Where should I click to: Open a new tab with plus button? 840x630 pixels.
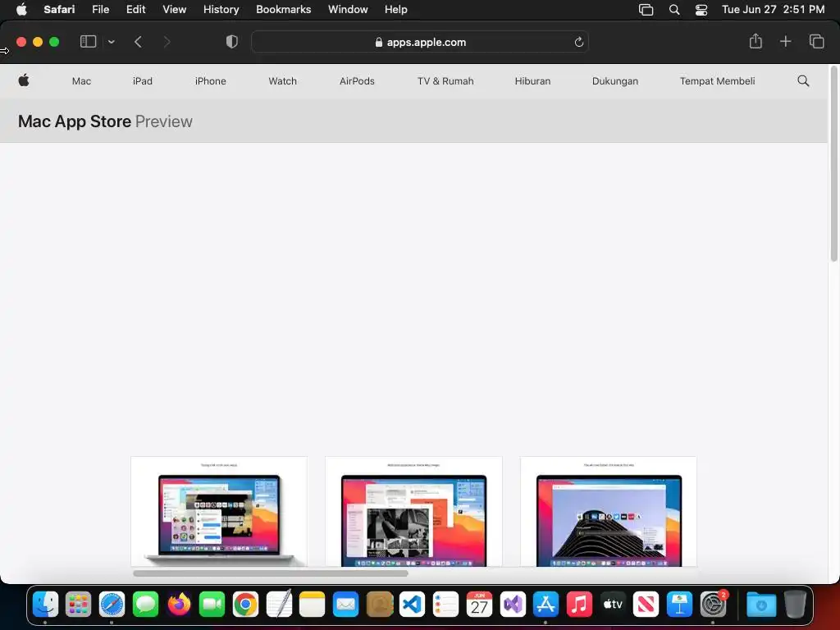pyautogui.click(x=785, y=41)
